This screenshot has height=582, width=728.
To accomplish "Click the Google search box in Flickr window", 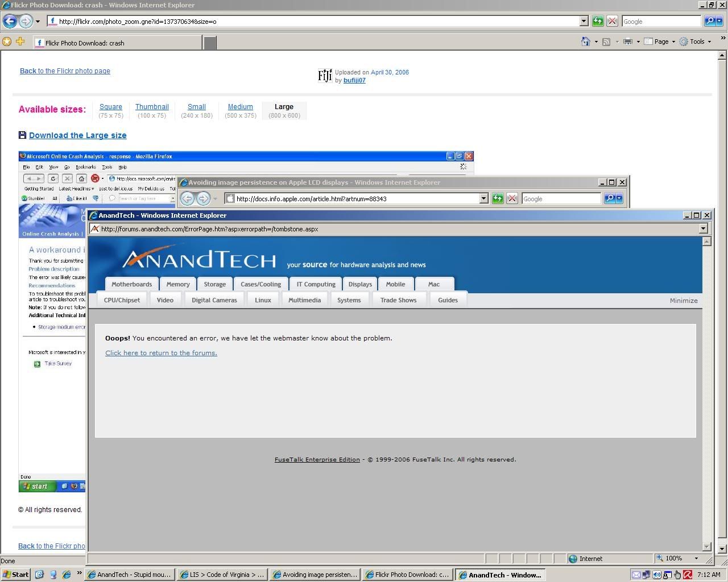I will (x=660, y=22).
